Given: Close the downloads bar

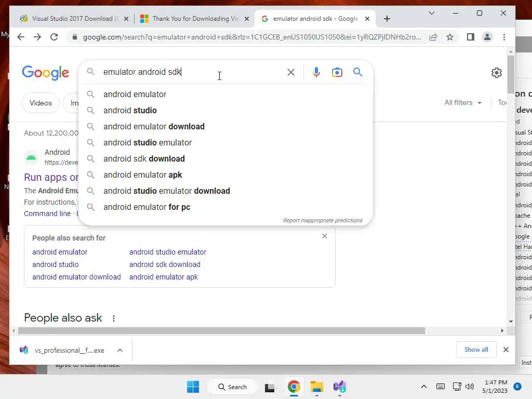Looking at the screenshot, I should click(x=506, y=350).
